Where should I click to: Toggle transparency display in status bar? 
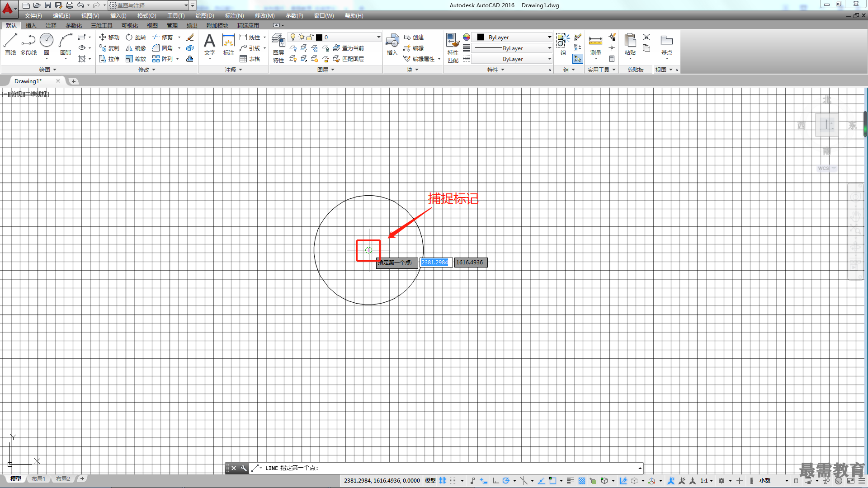click(582, 480)
